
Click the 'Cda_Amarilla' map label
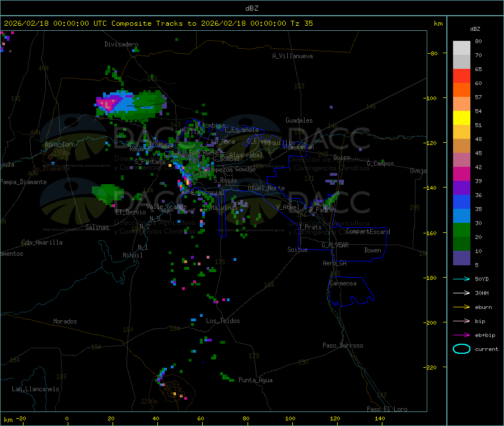coord(42,242)
